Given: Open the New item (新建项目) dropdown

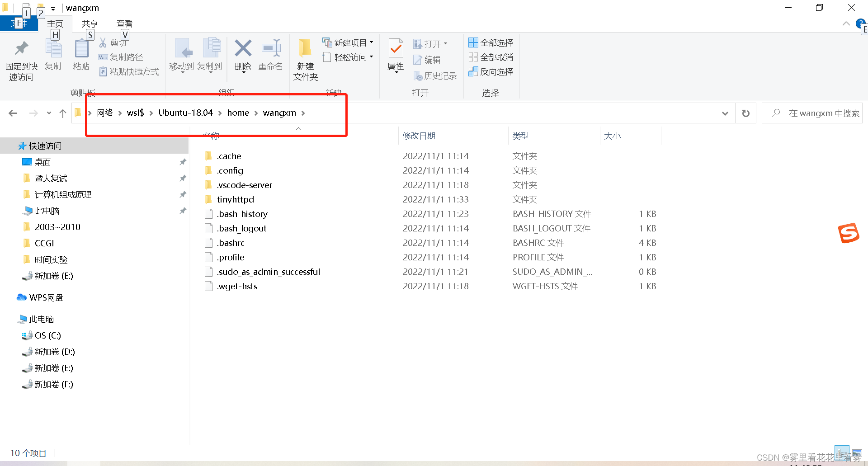Looking at the screenshot, I should tap(348, 42).
